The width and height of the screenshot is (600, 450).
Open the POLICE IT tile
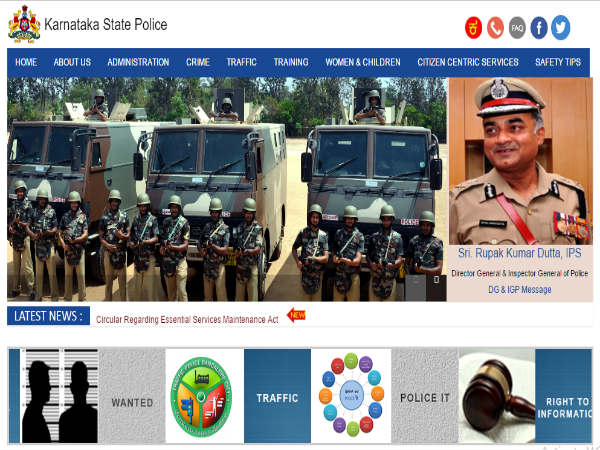coord(425,396)
